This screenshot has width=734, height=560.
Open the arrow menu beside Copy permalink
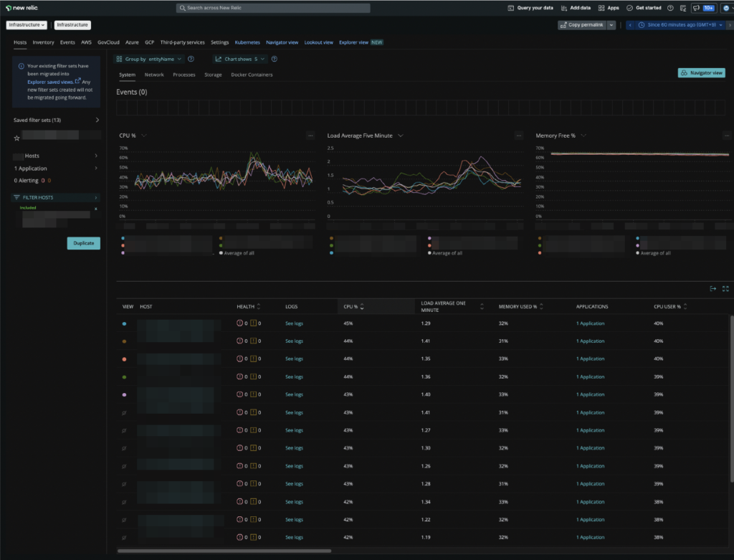click(x=611, y=25)
